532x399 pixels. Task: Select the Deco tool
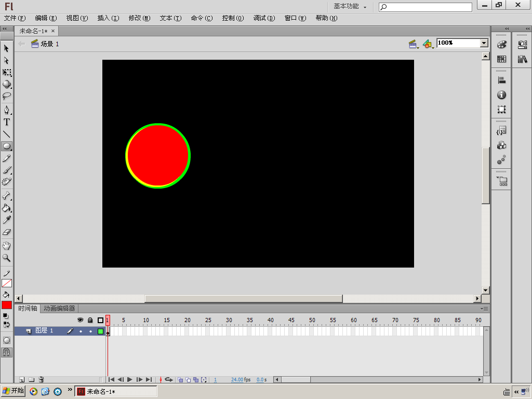pos(6,182)
